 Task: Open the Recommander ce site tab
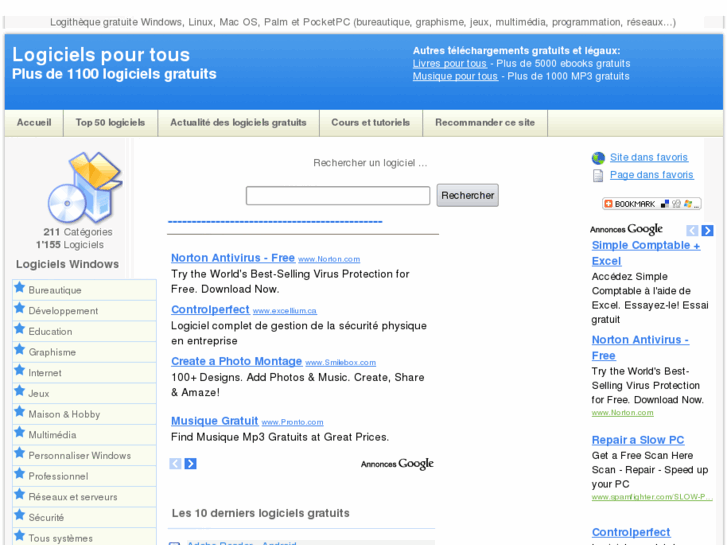(485, 122)
